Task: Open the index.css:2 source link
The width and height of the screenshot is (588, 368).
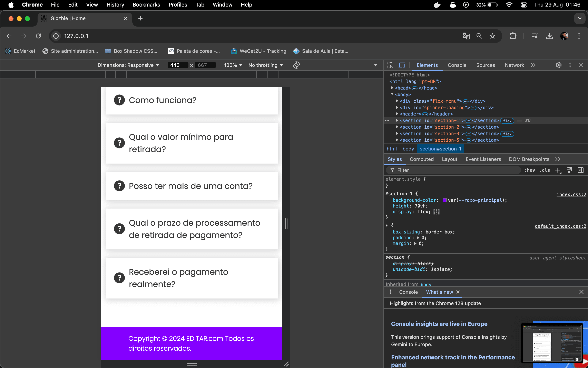Action: pos(571,194)
